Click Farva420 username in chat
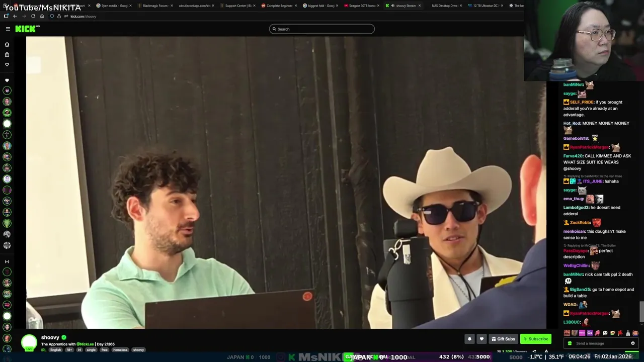The image size is (644, 362). [x=573, y=156]
